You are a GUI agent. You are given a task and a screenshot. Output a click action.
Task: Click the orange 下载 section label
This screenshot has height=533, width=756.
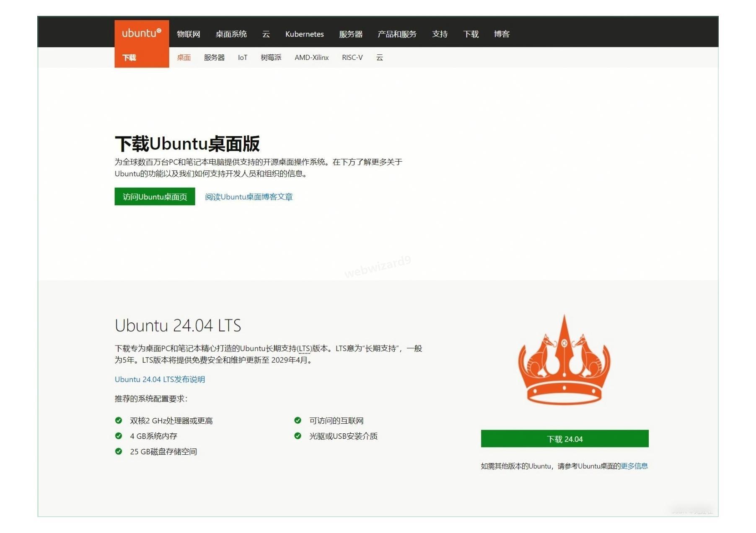click(x=129, y=57)
